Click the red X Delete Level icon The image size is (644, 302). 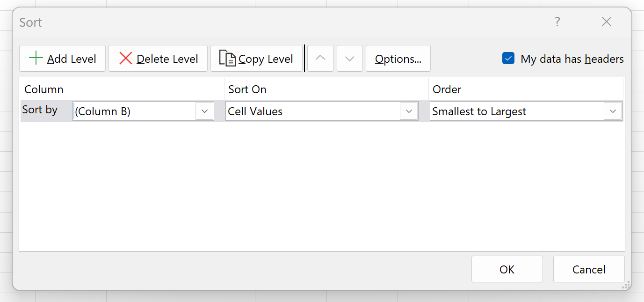125,59
